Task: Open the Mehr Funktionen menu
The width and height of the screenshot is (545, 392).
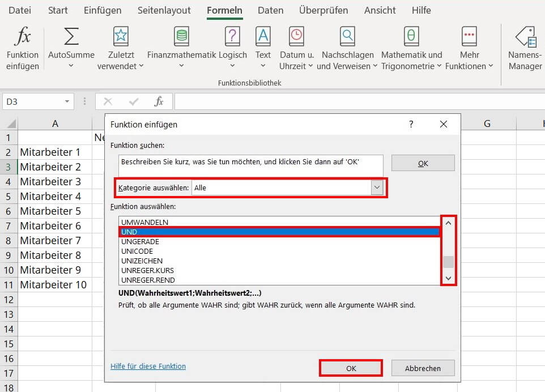Action: click(x=469, y=48)
